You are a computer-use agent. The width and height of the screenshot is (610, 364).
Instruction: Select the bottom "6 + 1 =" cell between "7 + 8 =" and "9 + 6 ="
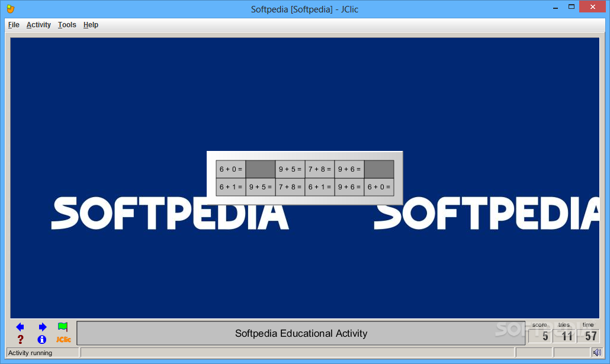pos(320,187)
